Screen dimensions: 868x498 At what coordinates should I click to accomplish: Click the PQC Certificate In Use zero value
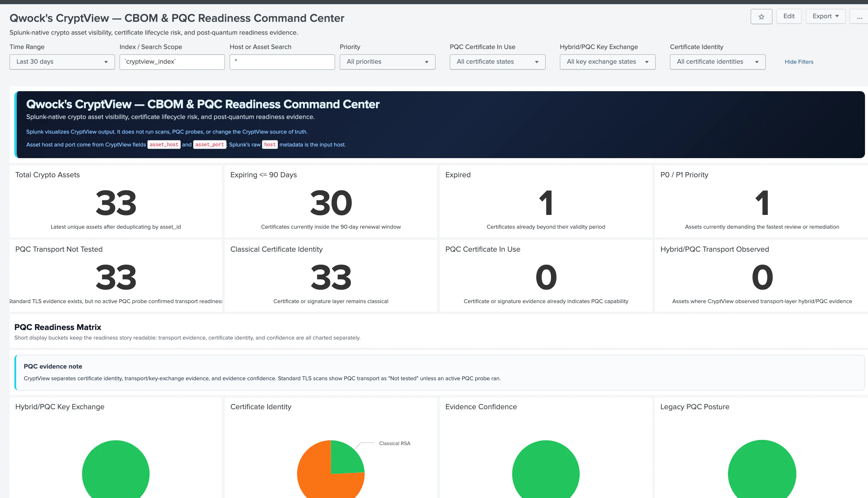tap(546, 277)
